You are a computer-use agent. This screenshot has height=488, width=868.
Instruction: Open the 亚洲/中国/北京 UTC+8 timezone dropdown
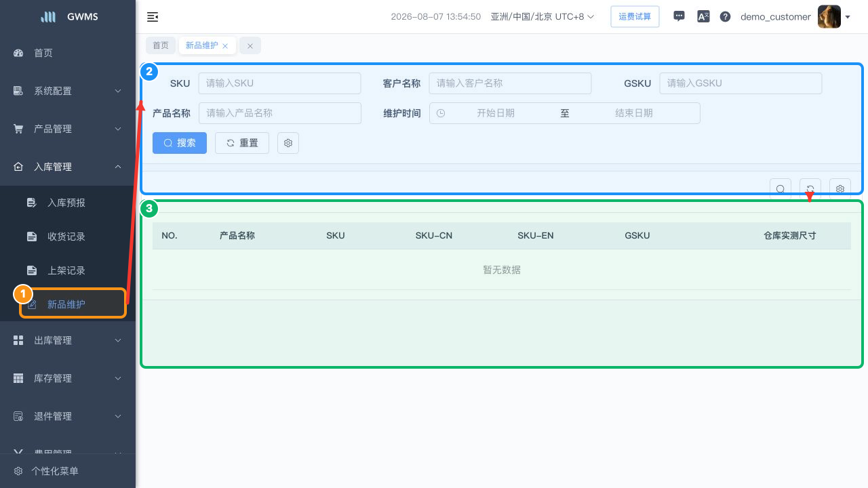click(542, 16)
